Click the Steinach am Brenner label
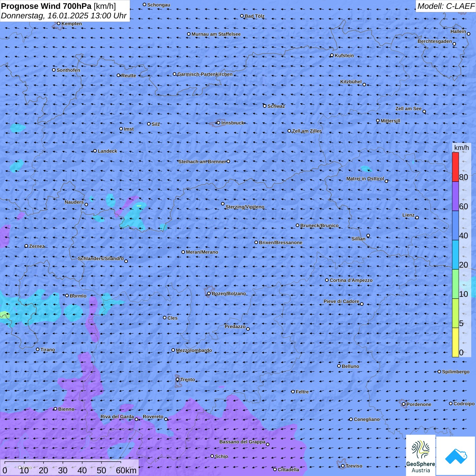Viewport: 476px width, 476px height. [202, 161]
